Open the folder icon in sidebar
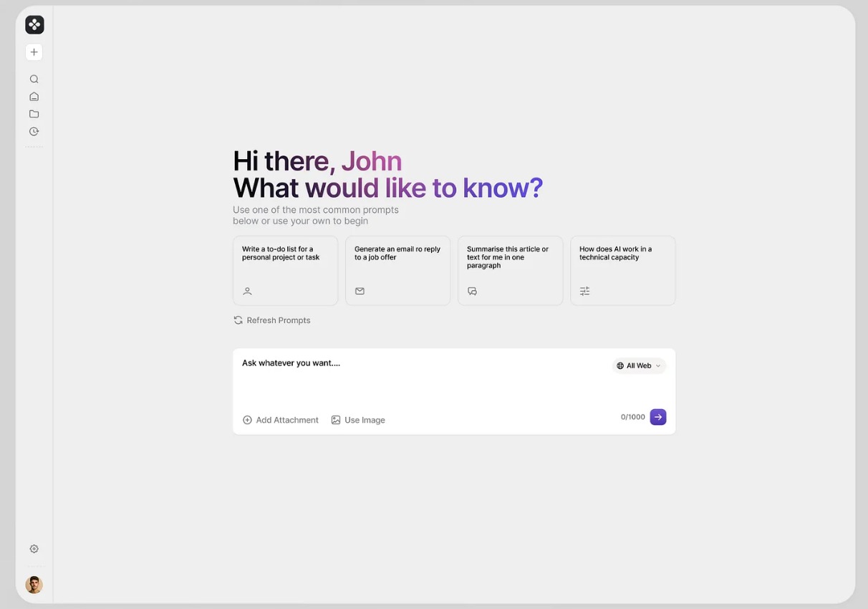Viewport: 868px width, 609px height. [34, 114]
